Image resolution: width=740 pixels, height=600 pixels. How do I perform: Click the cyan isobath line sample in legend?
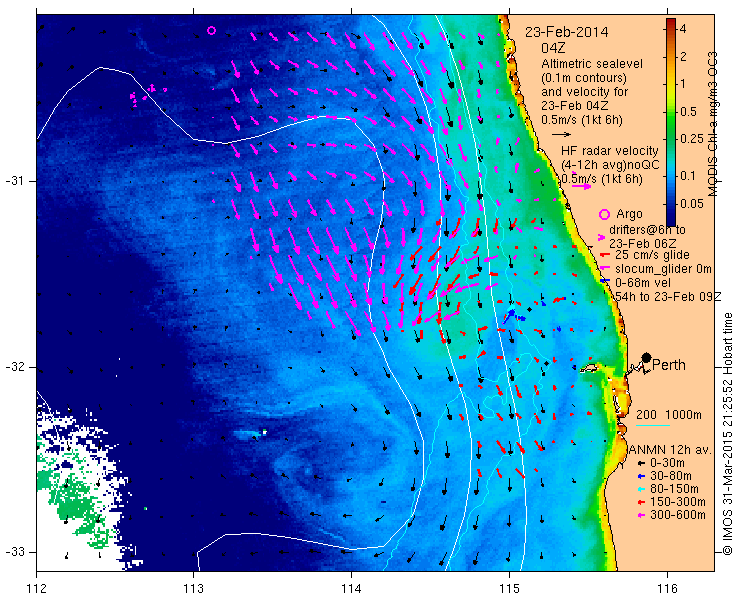[x=653, y=426]
